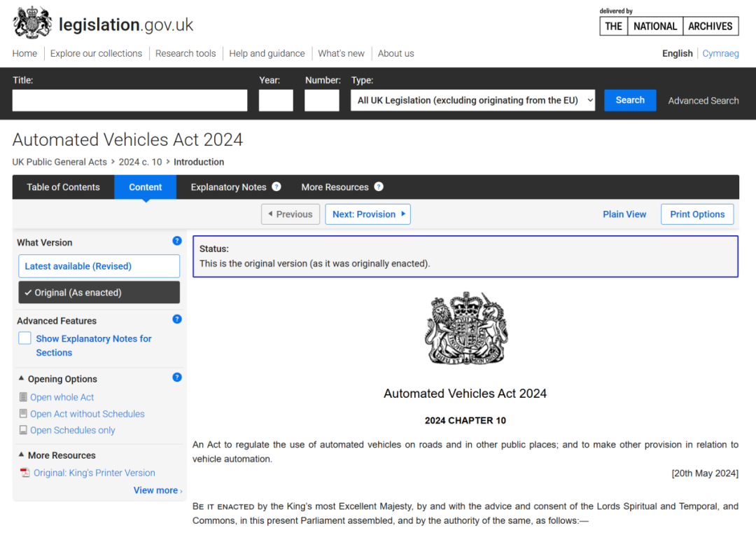756x540 pixels.
Task: Click PDF icon for King's Printer Version
Action: coord(24,473)
